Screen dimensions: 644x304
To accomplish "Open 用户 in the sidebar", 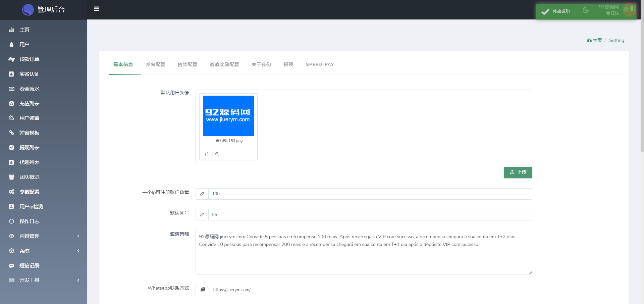I will point(44,45).
